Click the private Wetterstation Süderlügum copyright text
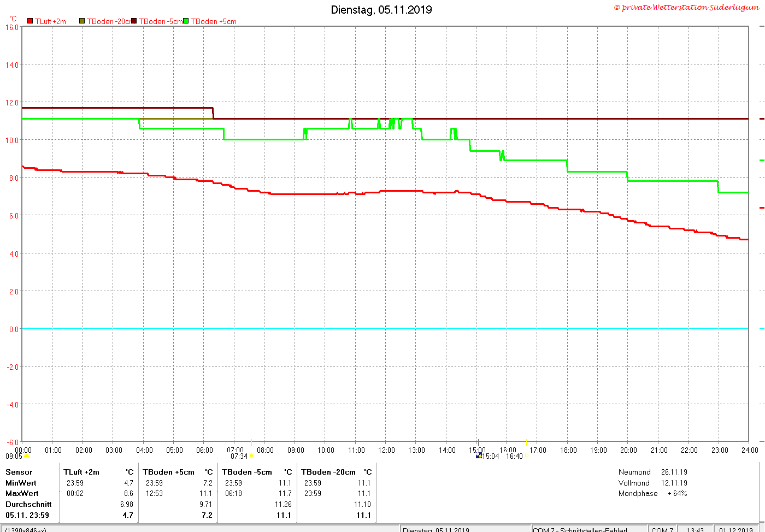This screenshot has height=532, width=765. click(x=686, y=7)
